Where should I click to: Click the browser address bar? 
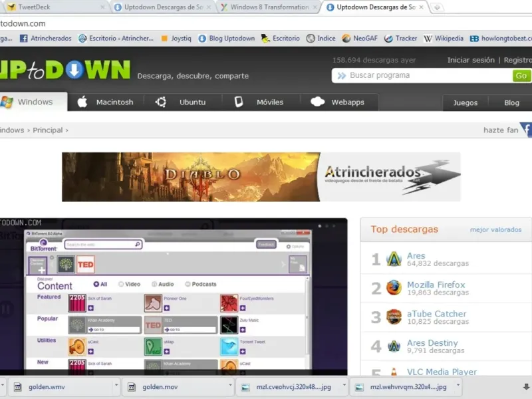266,23
